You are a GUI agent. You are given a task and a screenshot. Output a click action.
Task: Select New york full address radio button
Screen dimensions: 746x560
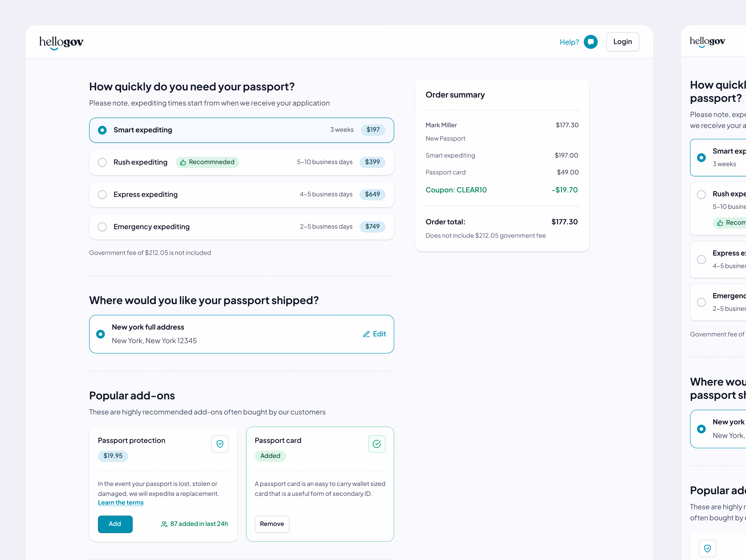(x=100, y=334)
